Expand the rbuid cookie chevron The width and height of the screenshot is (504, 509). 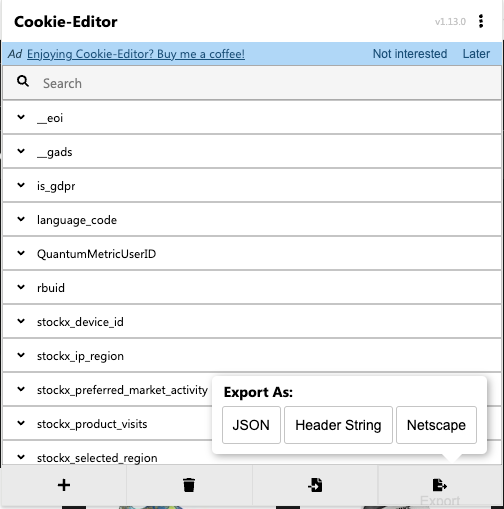click(21, 287)
